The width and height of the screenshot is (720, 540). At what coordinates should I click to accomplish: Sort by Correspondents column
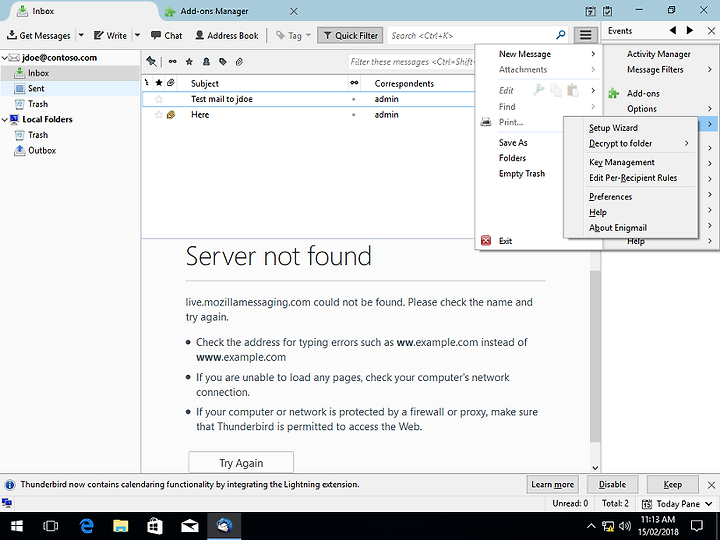click(404, 84)
